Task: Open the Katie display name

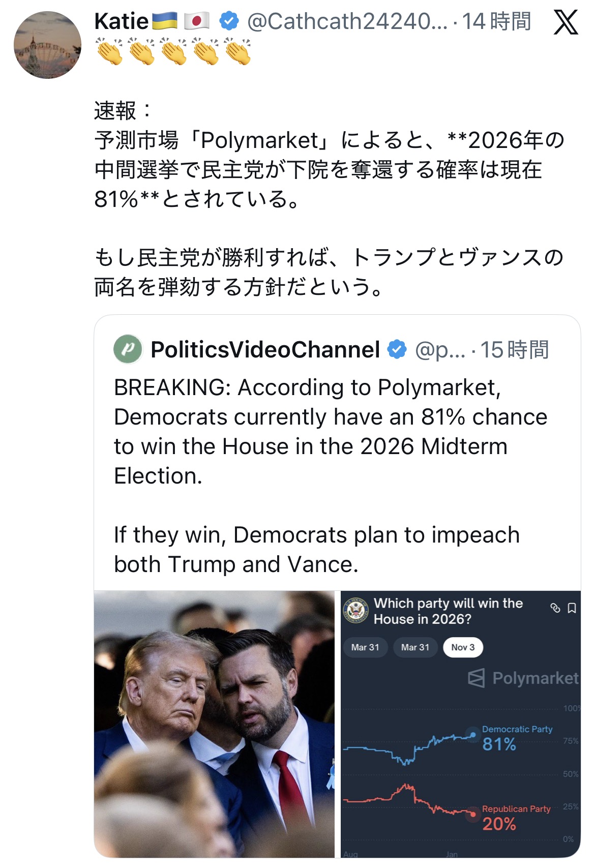Action: [x=121, y=21]
